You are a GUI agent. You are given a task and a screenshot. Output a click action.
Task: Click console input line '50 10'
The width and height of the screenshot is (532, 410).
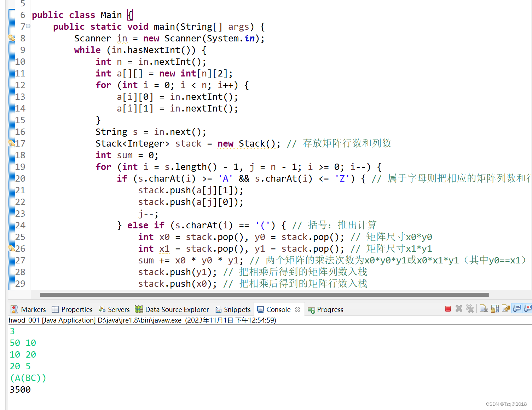click(23, 343)
